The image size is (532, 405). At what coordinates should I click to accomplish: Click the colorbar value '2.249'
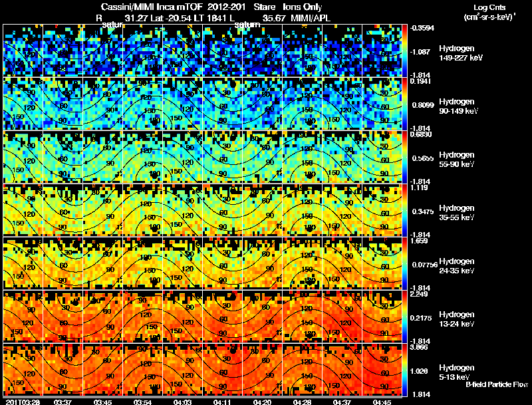click(419, 294)
